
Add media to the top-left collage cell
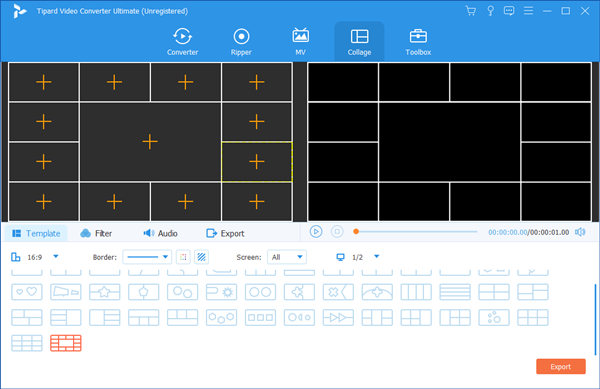pos(44,82)
